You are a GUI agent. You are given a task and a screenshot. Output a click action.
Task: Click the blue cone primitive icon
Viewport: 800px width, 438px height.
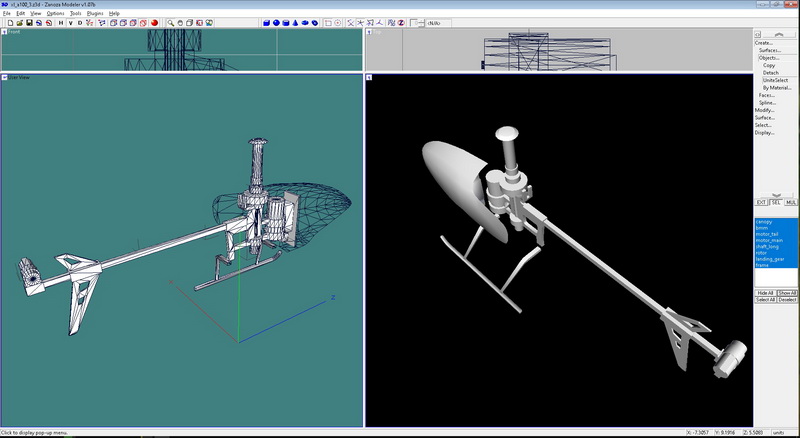pos(295,22)
